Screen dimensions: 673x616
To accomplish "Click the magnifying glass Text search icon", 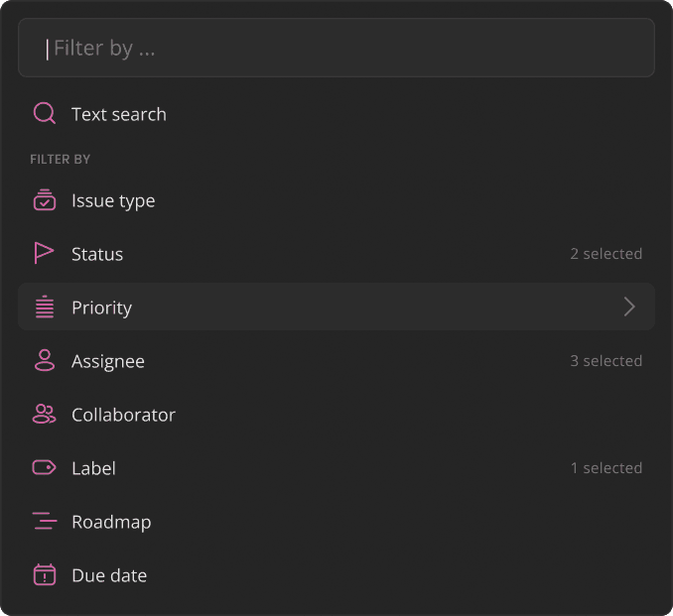I will [x=45, y=113].
